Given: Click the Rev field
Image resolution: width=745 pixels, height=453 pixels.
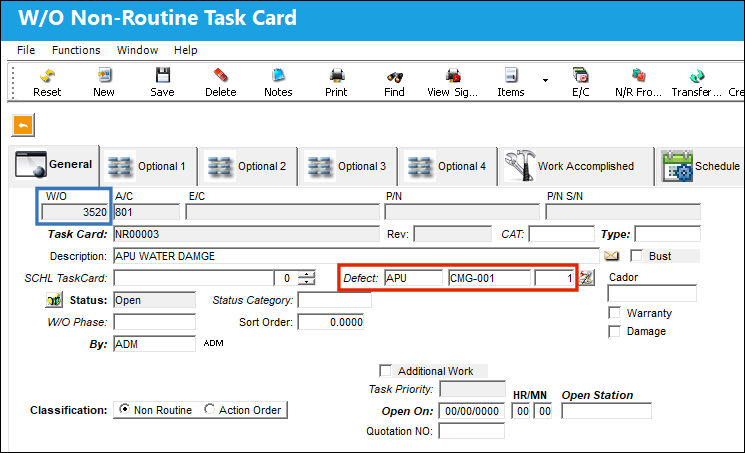Looking at the screenshot, I should click(452, 234).
